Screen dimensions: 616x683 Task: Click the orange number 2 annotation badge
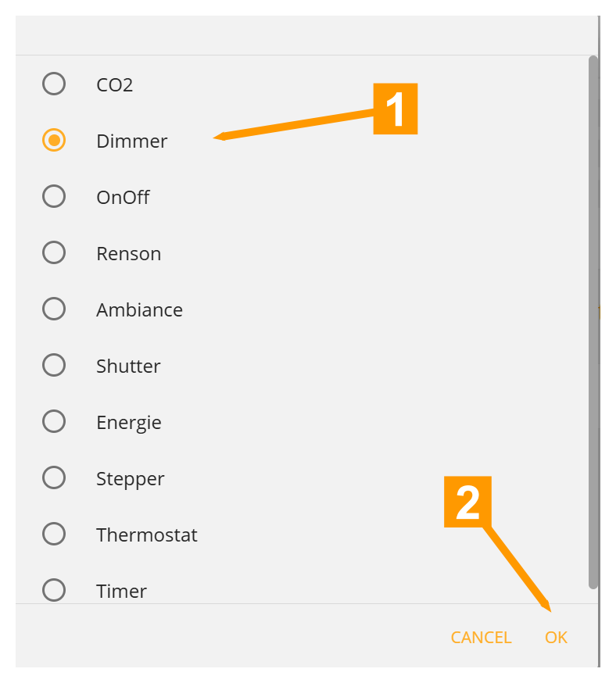pos(467,502)
